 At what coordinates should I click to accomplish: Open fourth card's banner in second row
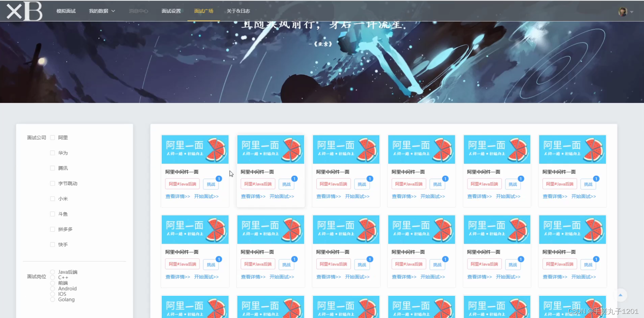click(421, 230)
